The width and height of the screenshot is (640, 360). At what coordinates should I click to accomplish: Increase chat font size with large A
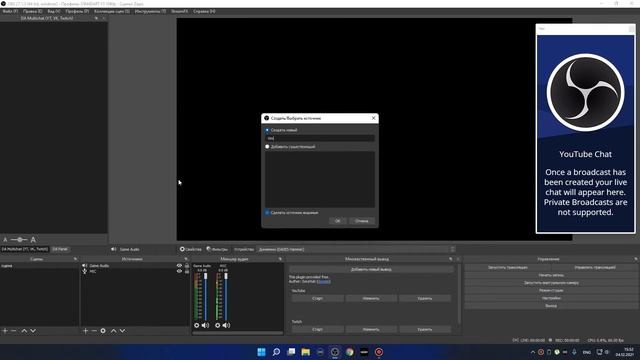click(x=33, y=240)
